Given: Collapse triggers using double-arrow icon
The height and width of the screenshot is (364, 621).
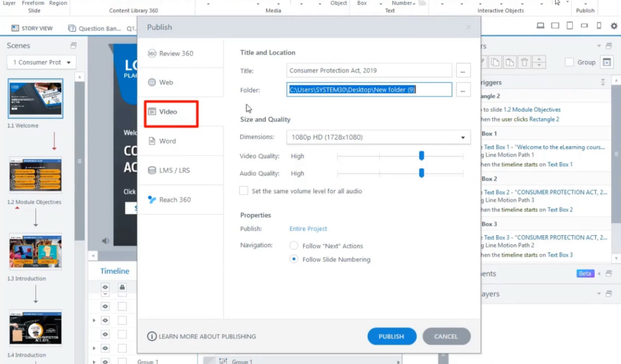Looking at the screenshot, I should click(x=603, y=82).
